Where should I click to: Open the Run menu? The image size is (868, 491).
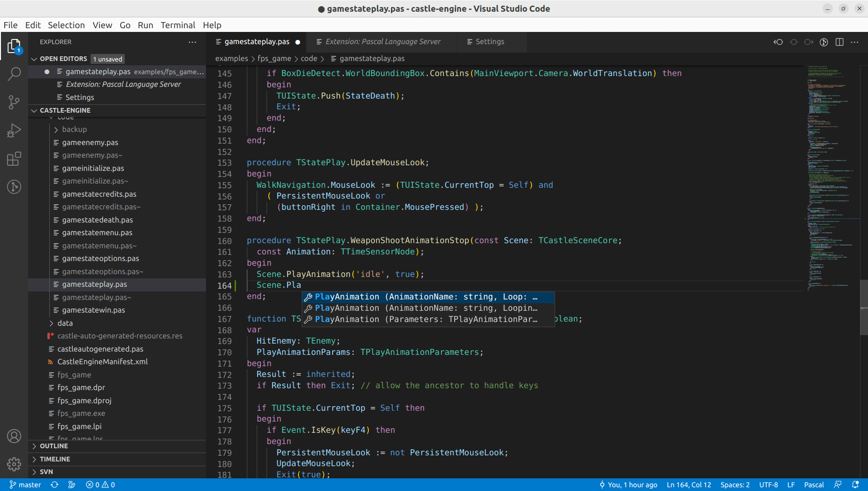tap(145, 25)
